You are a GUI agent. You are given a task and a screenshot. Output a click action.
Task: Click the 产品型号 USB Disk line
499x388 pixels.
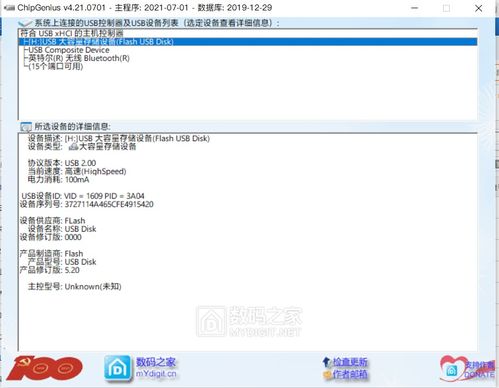point(62,262)
